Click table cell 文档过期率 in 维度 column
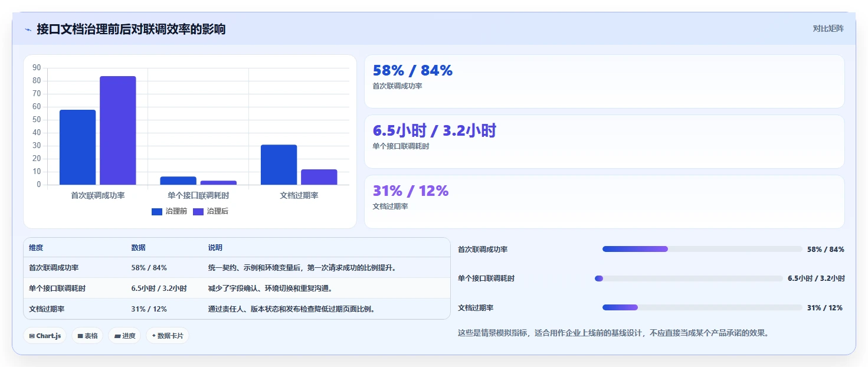 47,309
